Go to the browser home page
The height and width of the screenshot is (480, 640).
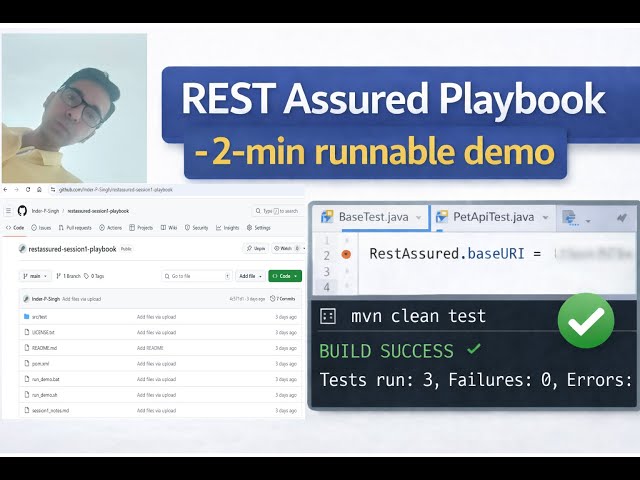coord(39,189)
